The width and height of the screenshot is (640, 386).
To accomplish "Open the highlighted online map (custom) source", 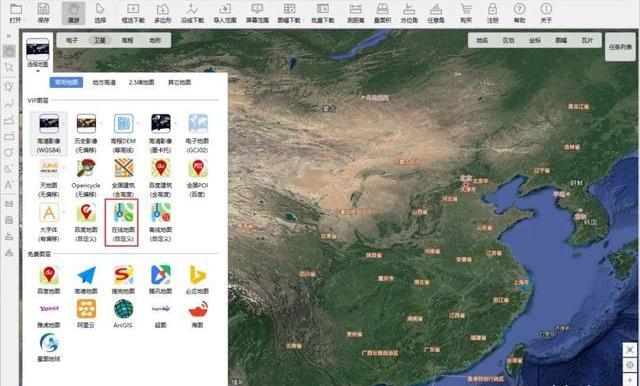I will [122, 223].
